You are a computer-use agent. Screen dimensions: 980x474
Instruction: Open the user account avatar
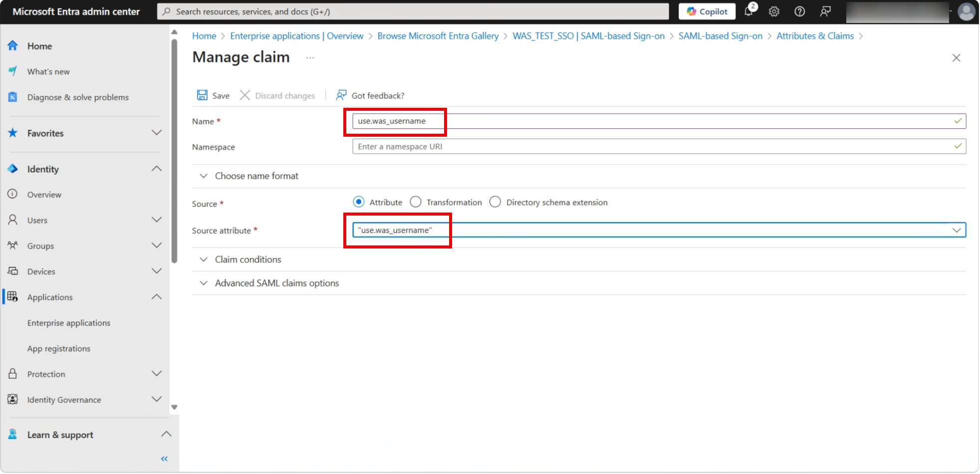point(966,11)
